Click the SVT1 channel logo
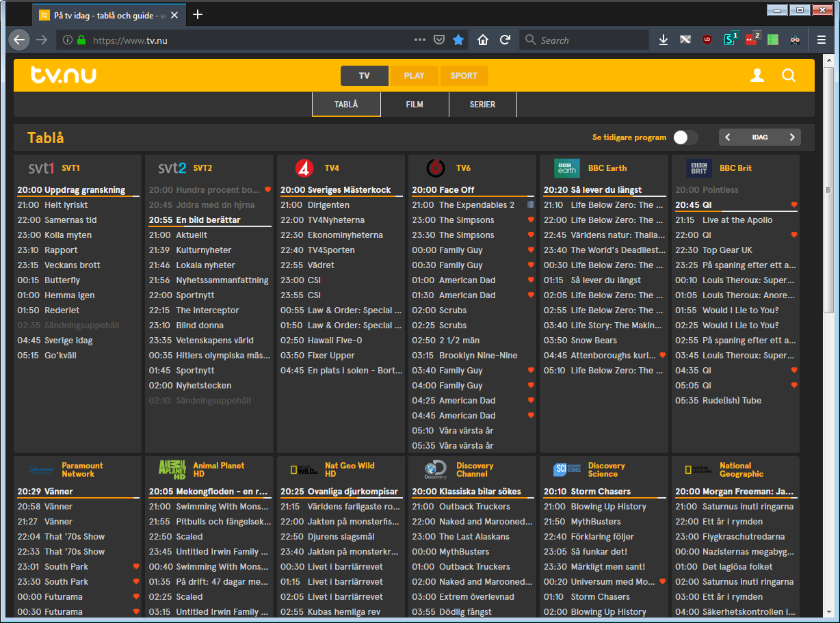Image resolution: width=840 pixels, height=623 pixels. (41, 168)
